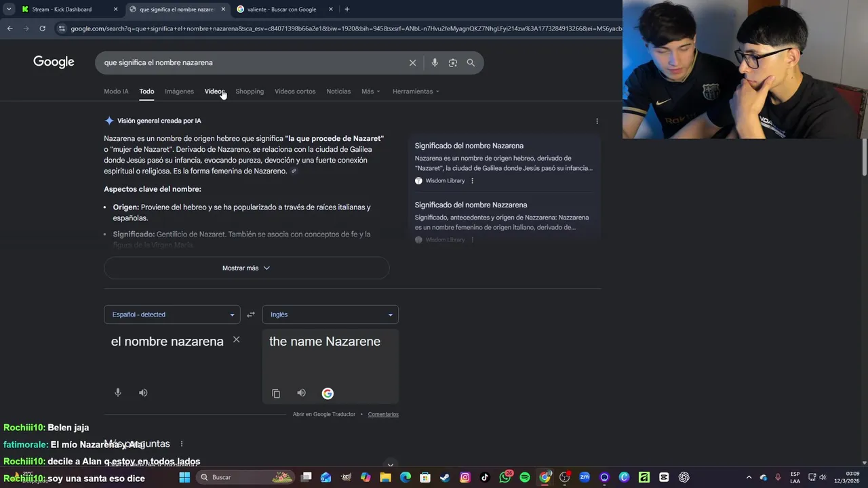Viewport: 868px width, 488px height.
Task: Open Wisdom Library Nazarena source options
Action: pyautogui.click(x=472, y=181)
